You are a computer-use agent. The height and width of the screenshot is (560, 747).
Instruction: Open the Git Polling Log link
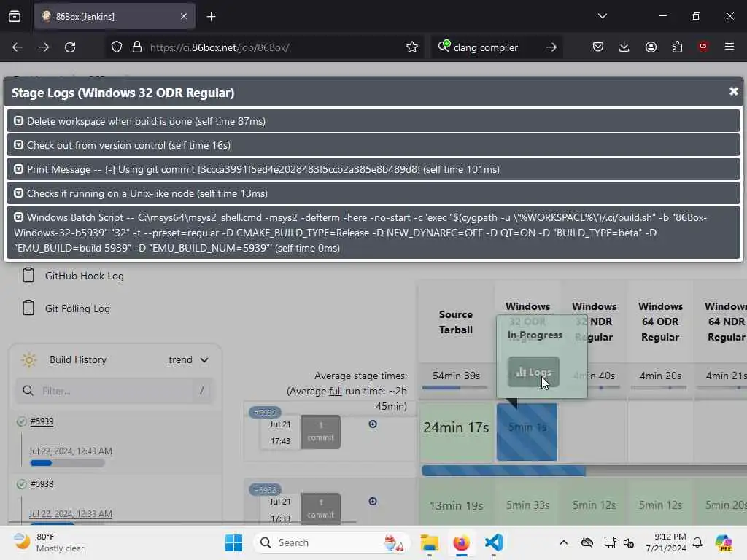77,308
